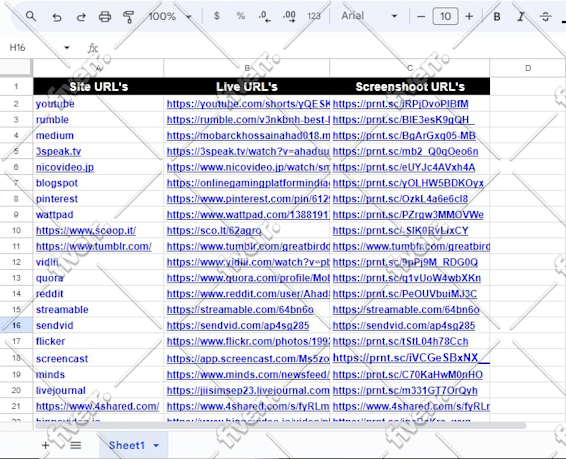Increase font size with plus button
The width and height of the screenshot is (566, 459).
click(x=469, y=17)
